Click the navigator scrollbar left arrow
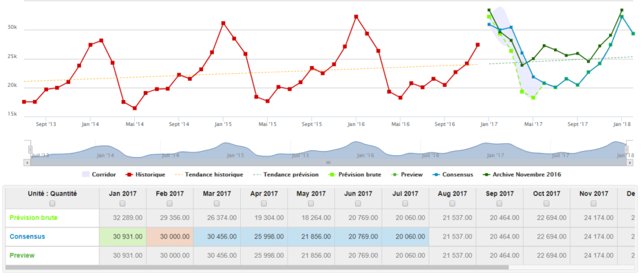The width and height of the screenshot is (644, 277). coord(27,163)
